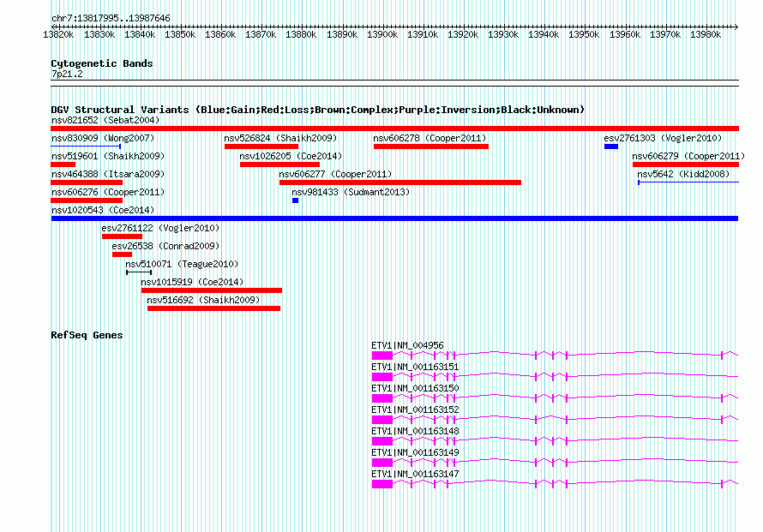The image size is (763, 532).
Task: Select the 13950k ruler tick label
Action: pyautogui.click(x=584, y=34)
